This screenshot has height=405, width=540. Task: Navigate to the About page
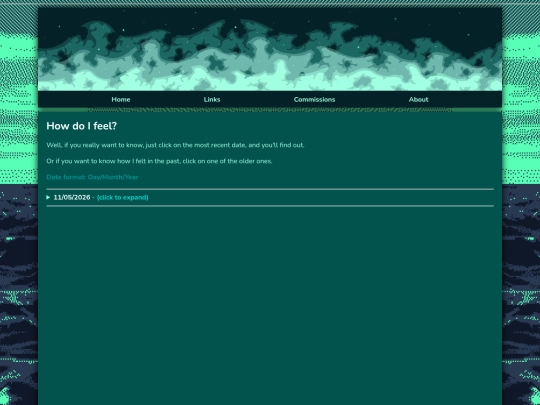coord(418,100)
